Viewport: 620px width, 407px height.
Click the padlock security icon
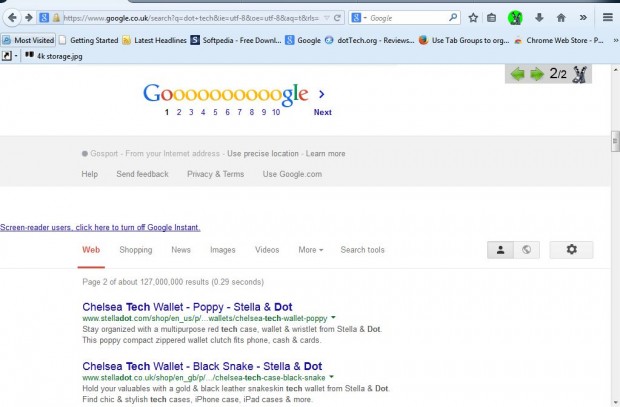pos(56,18)
